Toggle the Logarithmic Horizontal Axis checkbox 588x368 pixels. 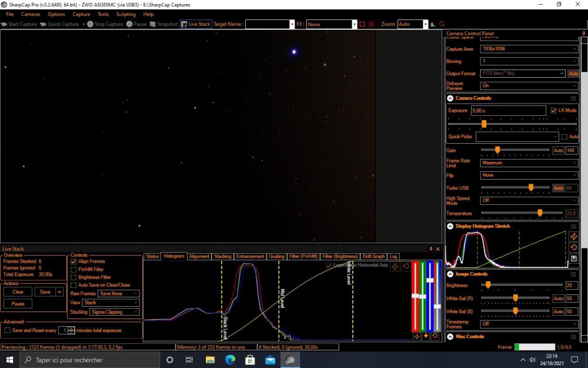point(329,266)
